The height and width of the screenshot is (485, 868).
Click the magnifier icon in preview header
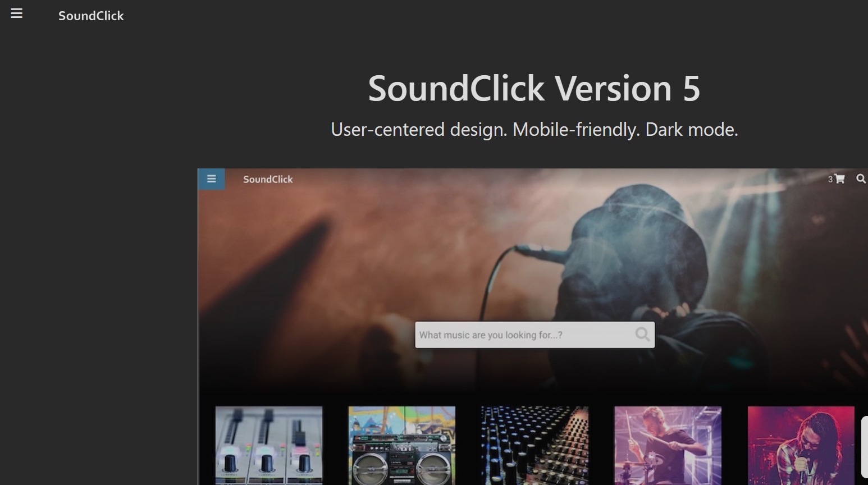(x=861, y=179)
